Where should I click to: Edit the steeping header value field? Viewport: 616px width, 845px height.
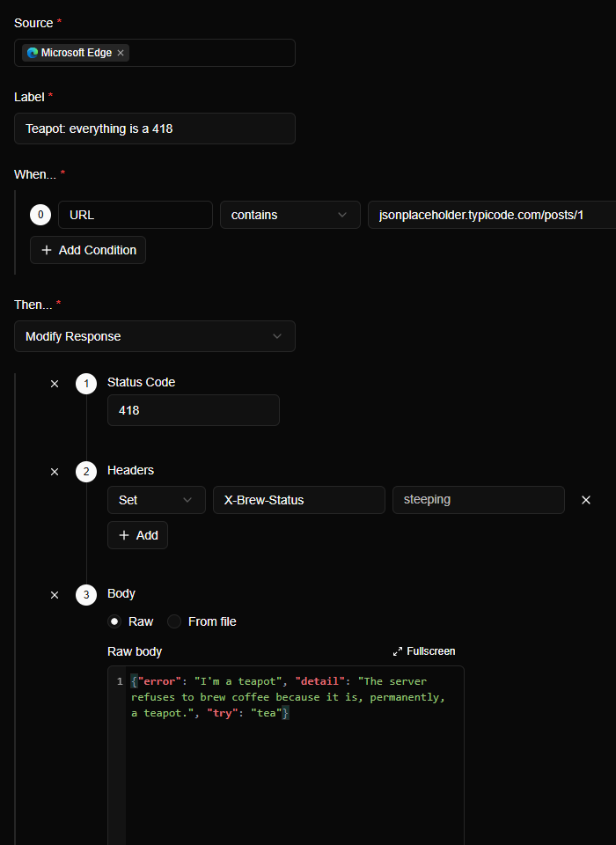pyautogui.click(x=479, y=500)
